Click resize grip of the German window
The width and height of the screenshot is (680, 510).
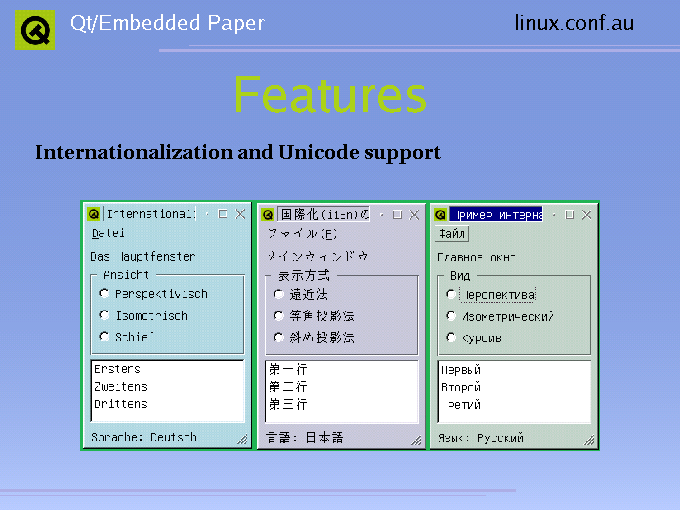click(242, 439)
